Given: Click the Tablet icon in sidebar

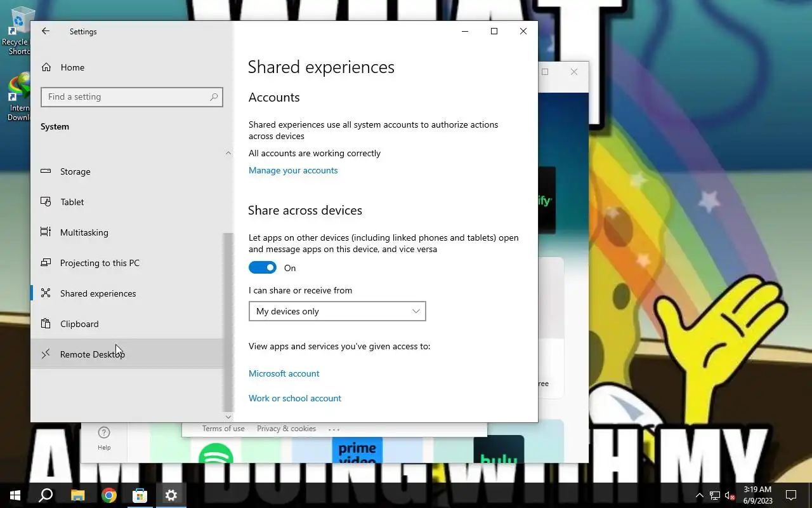Looking at the screenshot, I should (46, 202).
